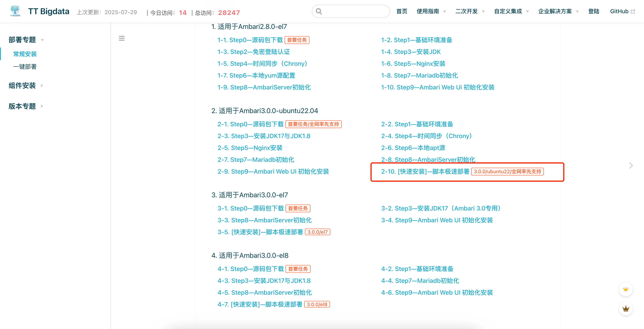Click the TT Bigdata site title

(x=49, y=11)
